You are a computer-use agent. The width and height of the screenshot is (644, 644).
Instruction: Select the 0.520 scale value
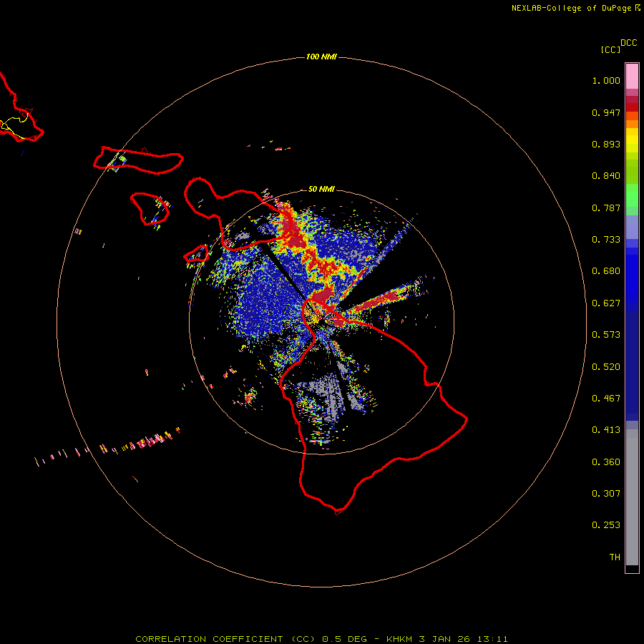coord(606,367)
